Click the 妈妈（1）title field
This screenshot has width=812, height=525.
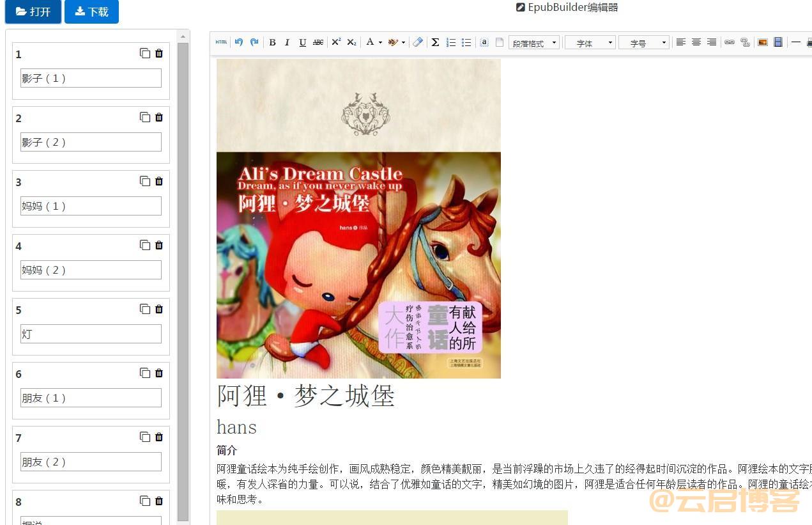pyautogui.click(x=91, y=206)
